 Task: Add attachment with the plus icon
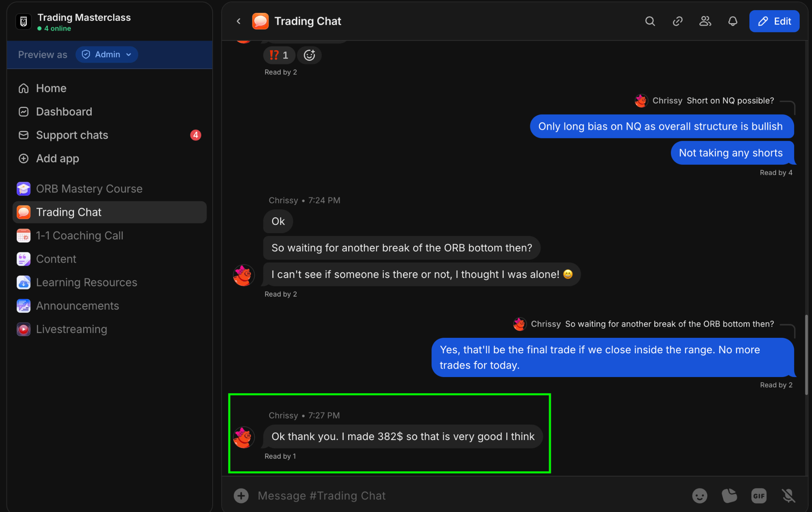coord(241,496)
